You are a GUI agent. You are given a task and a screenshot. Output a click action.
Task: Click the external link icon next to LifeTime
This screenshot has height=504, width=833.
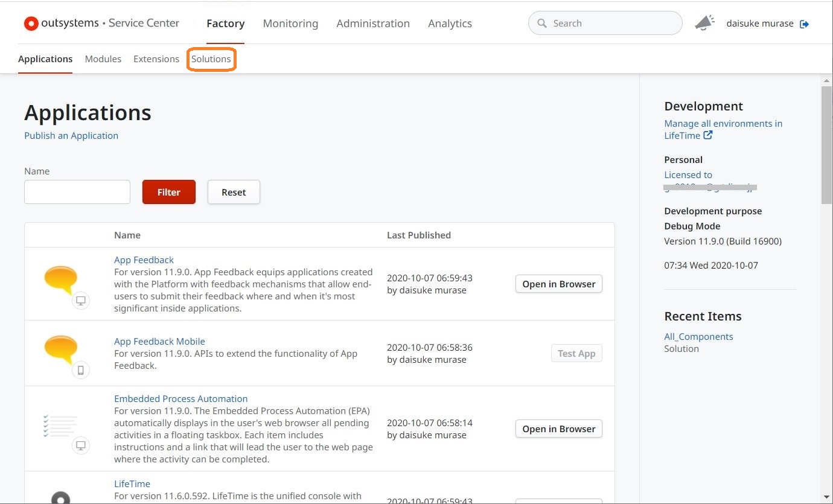coord(708,135)
